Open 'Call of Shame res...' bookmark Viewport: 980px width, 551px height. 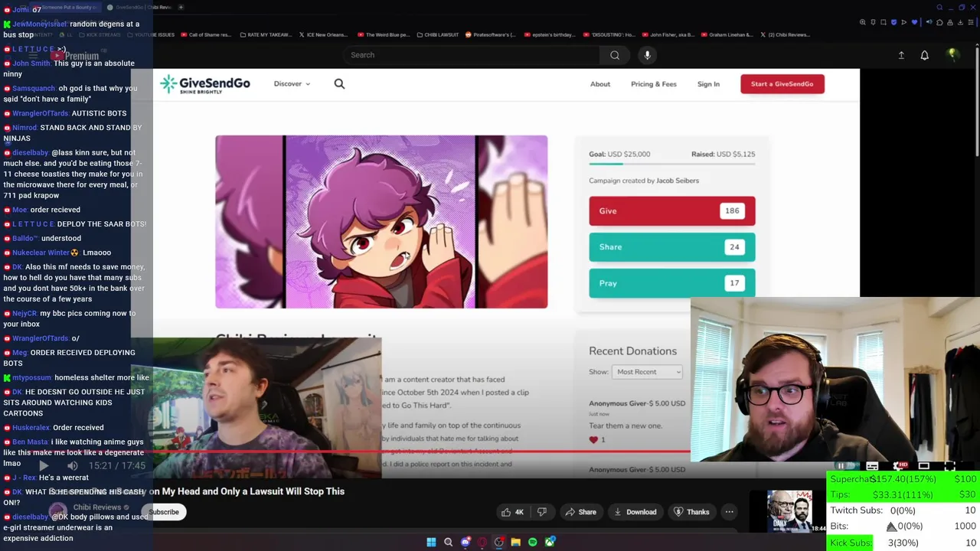205,34
